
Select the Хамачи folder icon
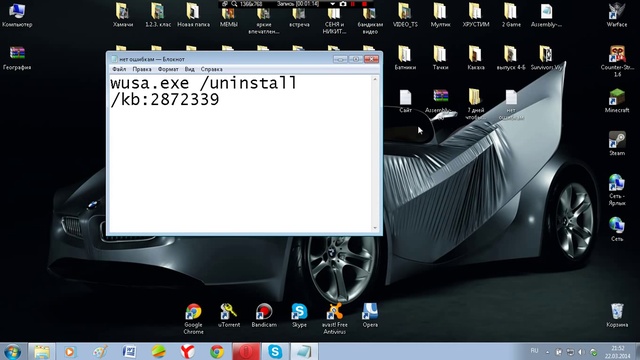[x=122, y=15]
